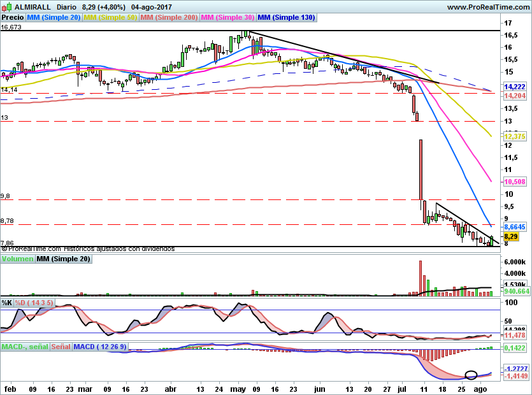The height and width of the screenshot is (395, 532).
Task: Click the circled MACD crossover point
Action: point(471,375)
